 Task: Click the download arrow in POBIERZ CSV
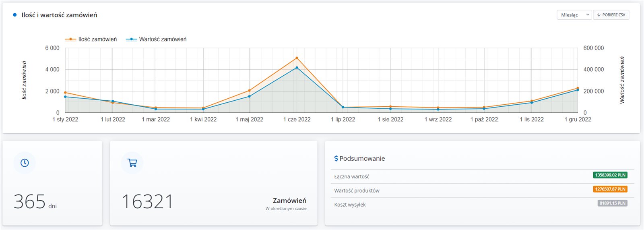599,15
